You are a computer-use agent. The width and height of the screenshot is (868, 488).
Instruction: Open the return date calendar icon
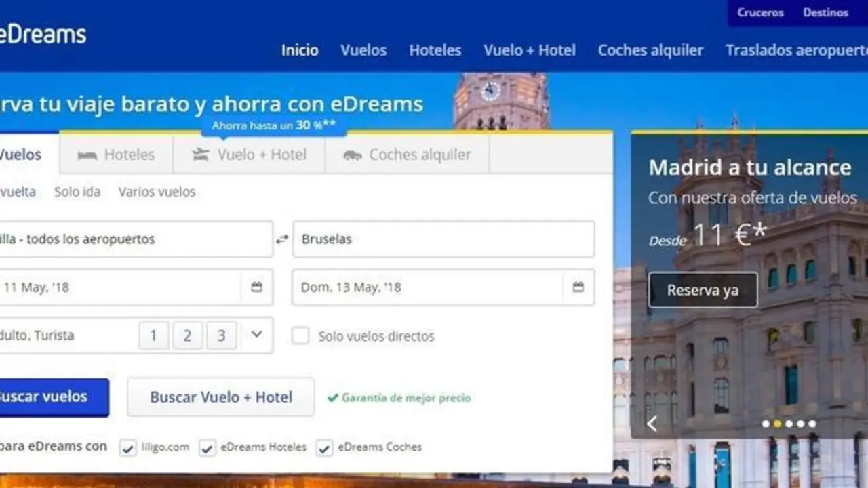pyautogui.click(x=578, y=287)
